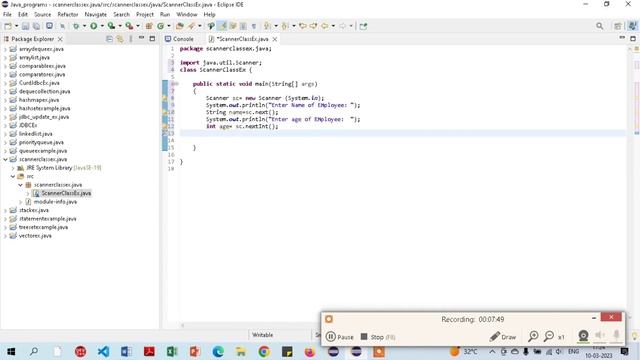Click the recorder zoom out magnifier

(x=549, y=336)
